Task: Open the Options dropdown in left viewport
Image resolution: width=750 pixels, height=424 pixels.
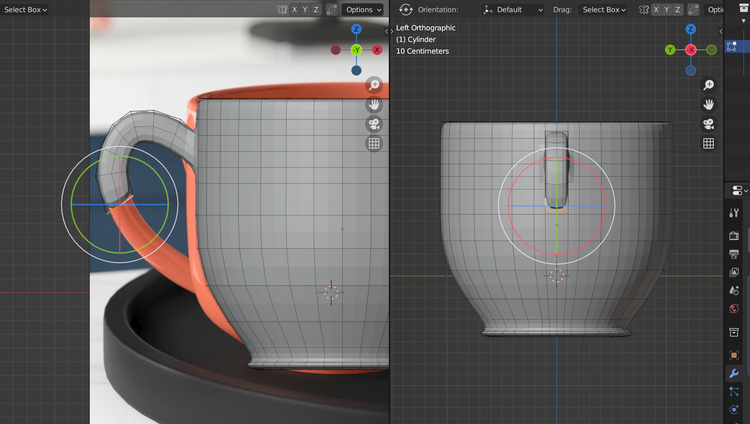Action: coord(362,9)
